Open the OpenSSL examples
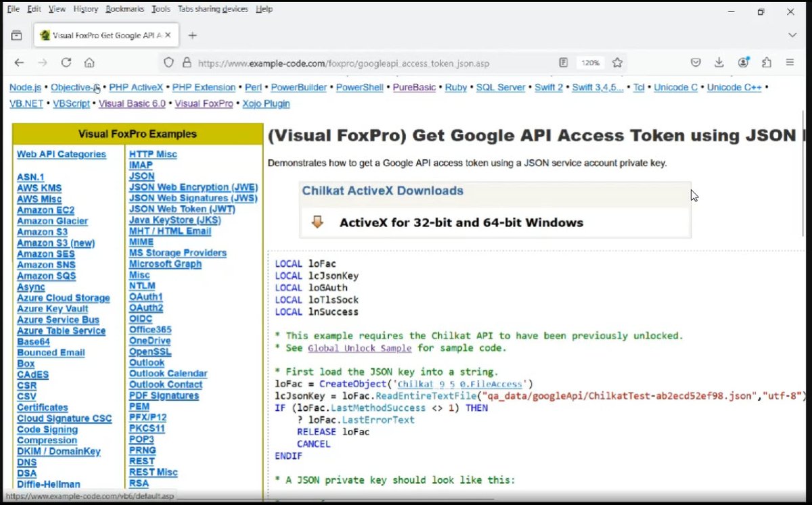The width and height of the screenshot is (812, 505). [150, 352]
